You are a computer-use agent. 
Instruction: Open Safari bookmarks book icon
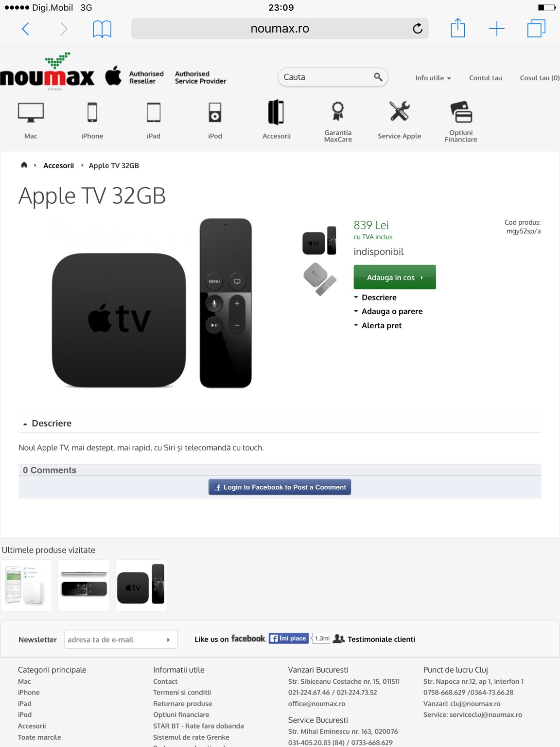tap(102, 29)
